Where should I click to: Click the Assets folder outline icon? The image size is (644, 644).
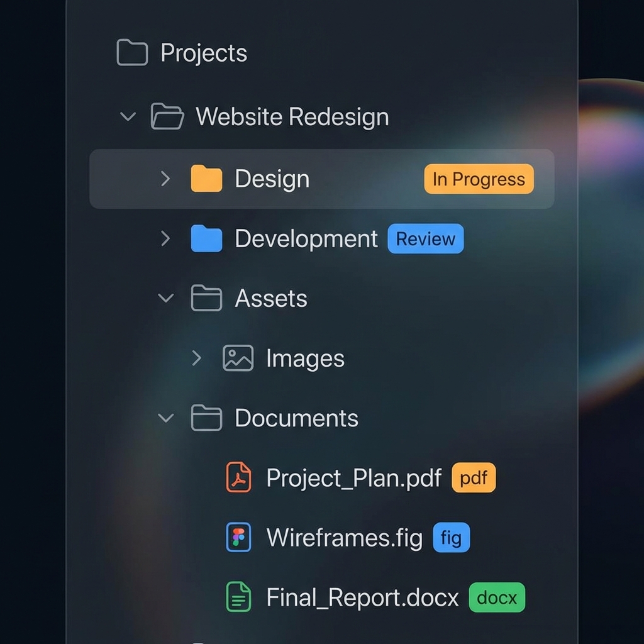pos(206,297)
